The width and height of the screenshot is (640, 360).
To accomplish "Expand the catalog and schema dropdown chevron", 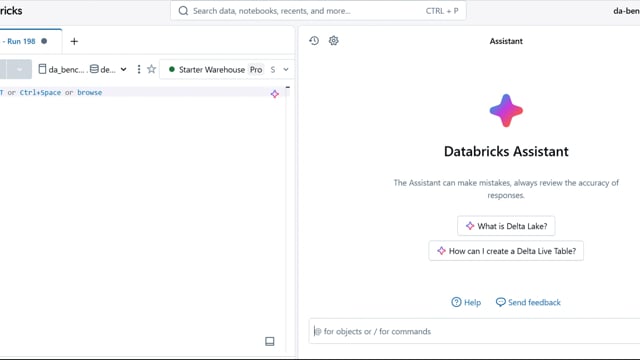I will pos(123,69).
